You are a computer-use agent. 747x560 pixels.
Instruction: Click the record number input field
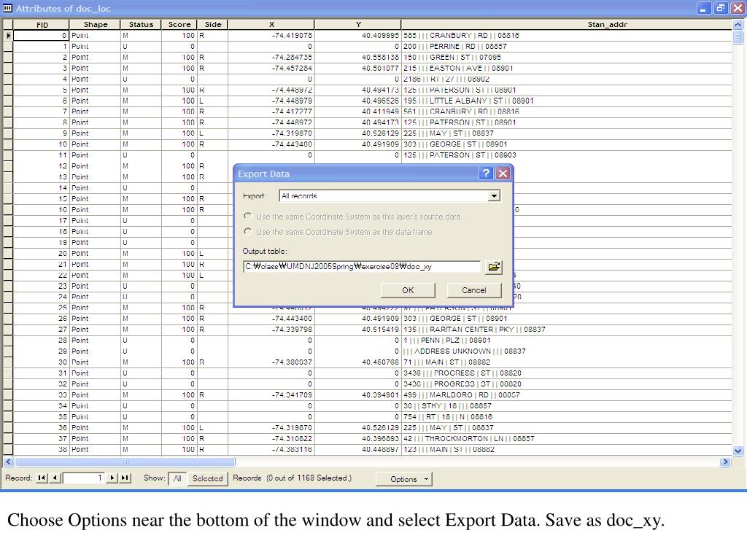(83, 478)
